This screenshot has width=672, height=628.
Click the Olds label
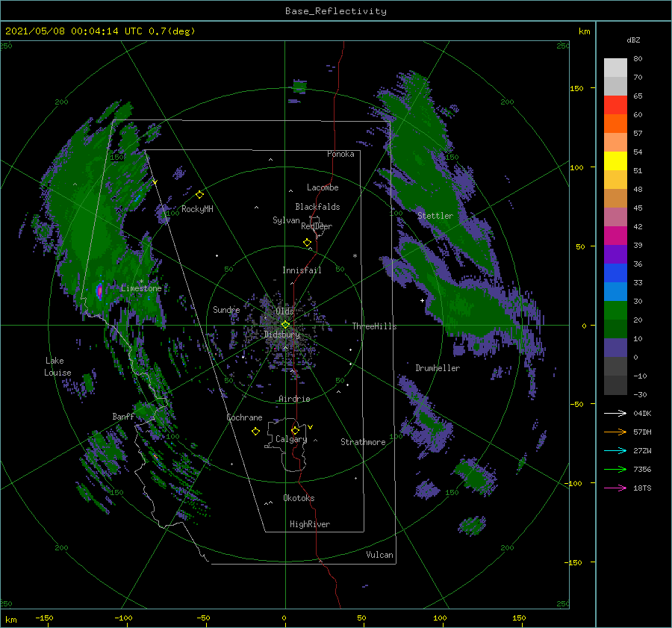[x=284, y=311]
